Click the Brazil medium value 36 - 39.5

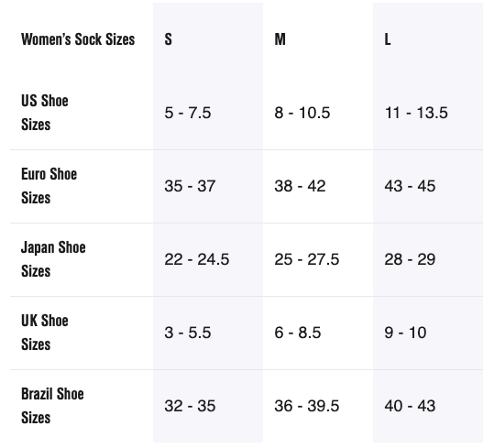point(306,406)
